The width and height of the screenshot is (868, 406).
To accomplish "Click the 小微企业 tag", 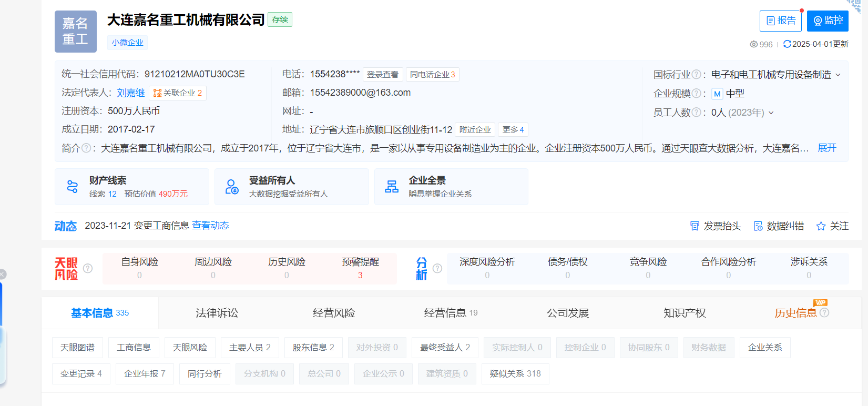I will pos(127,43).
